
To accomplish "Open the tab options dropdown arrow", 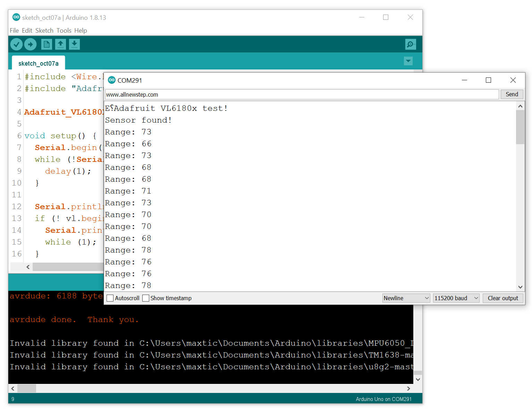I will click(408, 61).
